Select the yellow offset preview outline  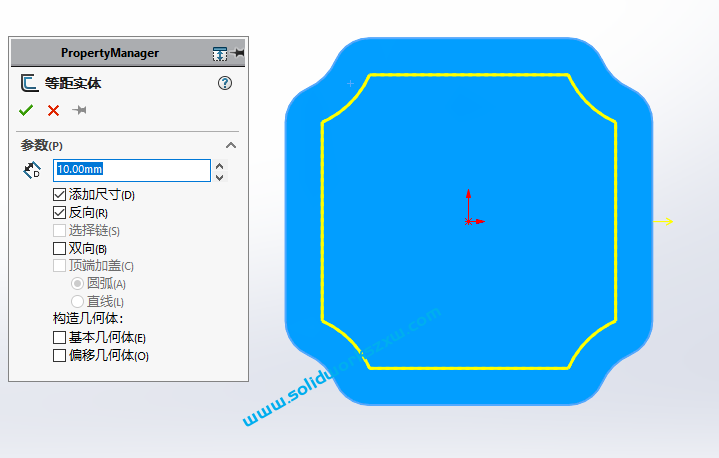[322, 220]
